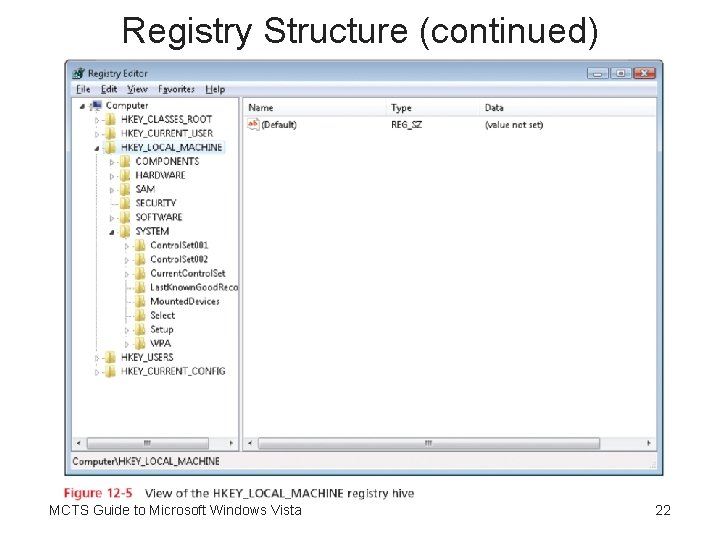Open the Help menu
This screenshot has height=540, width=720.
pyautogui.click(x=215, y=89)
